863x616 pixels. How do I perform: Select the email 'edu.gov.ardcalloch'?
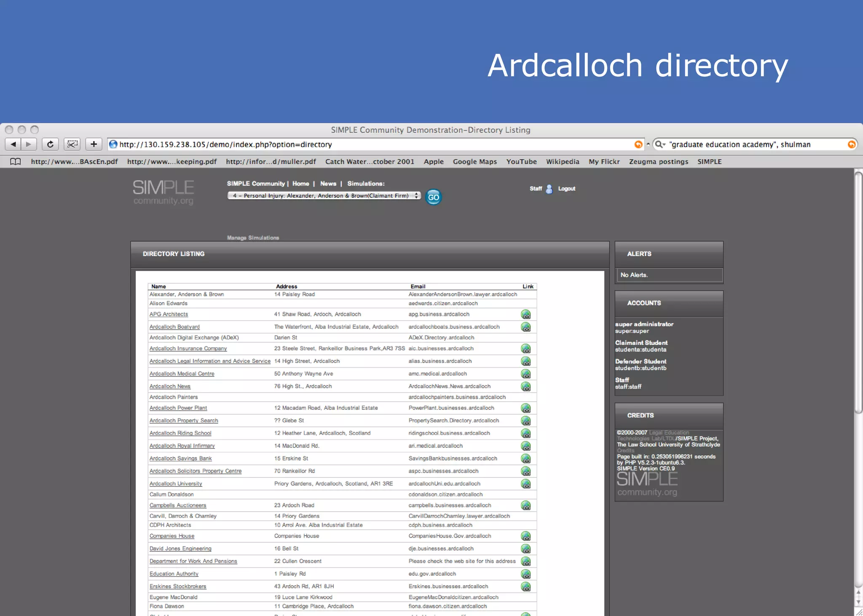(x=432, y=574)
